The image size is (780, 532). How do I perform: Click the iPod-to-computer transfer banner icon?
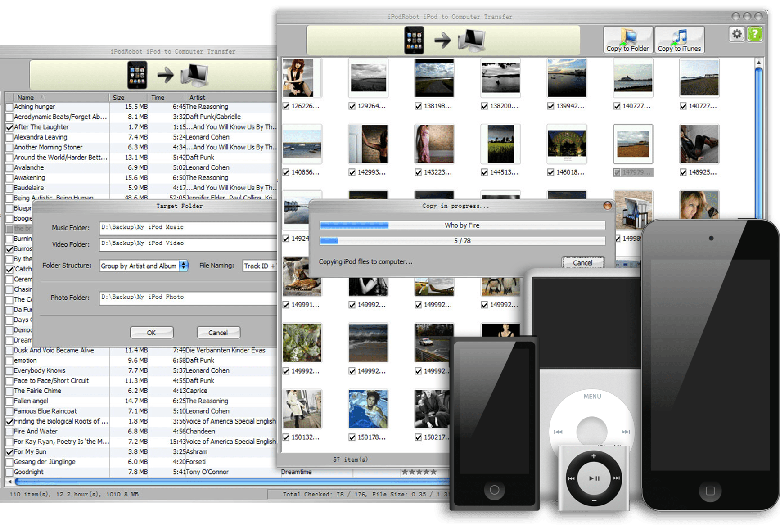click(x=443, y=40)
